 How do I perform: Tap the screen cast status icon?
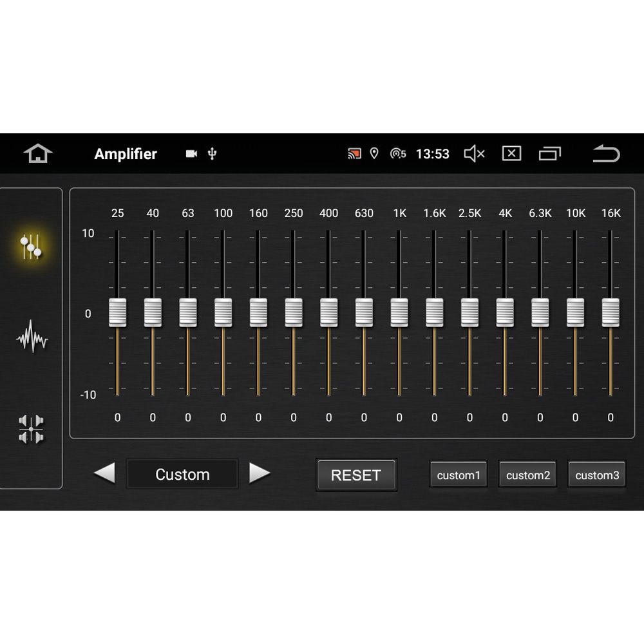point(354,154)
